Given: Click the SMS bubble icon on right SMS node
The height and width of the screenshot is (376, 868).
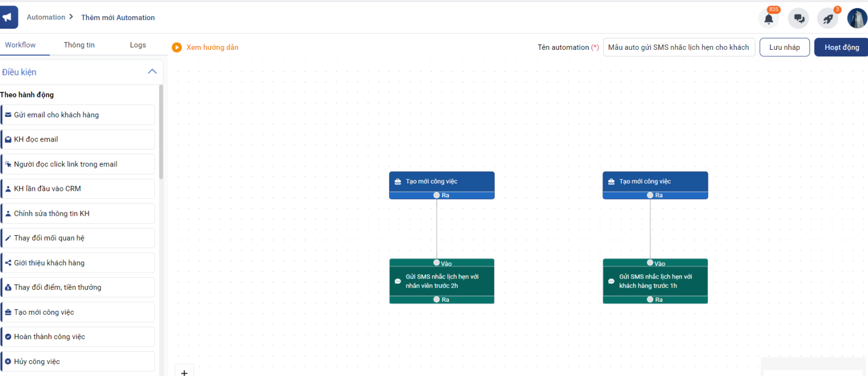Looking at the screenshot, I should pos(611,281).
